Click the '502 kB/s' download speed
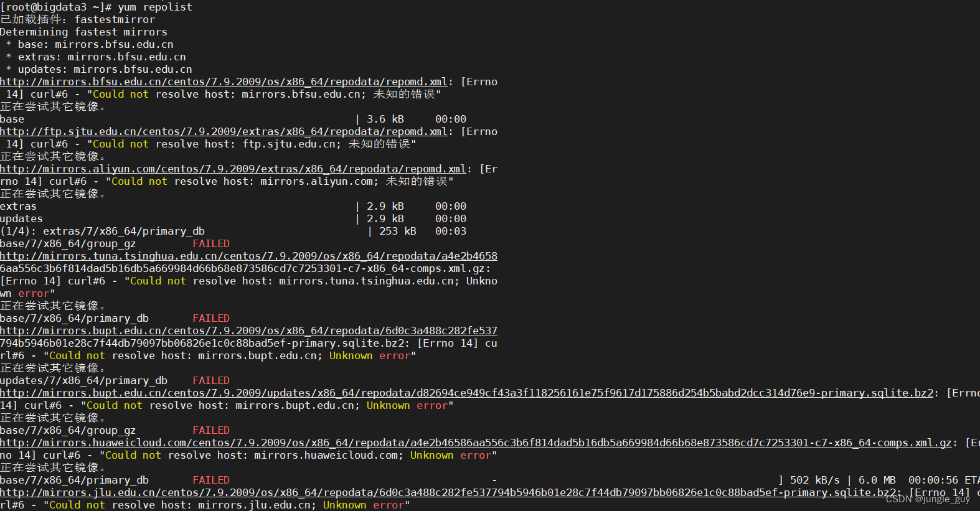Screen dimensions: 980x511 [x=815, y=480]
